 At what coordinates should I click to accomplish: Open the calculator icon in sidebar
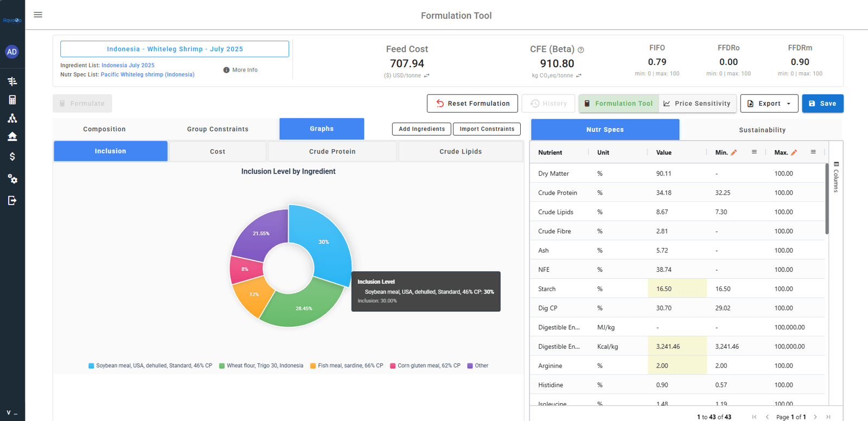[12, 100]
